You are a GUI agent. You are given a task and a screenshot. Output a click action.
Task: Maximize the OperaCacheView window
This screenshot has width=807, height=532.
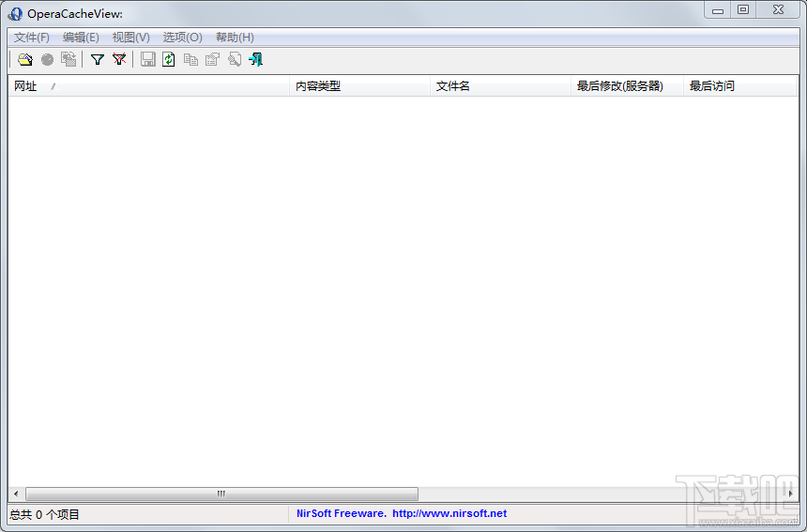(x=742, y=9)
